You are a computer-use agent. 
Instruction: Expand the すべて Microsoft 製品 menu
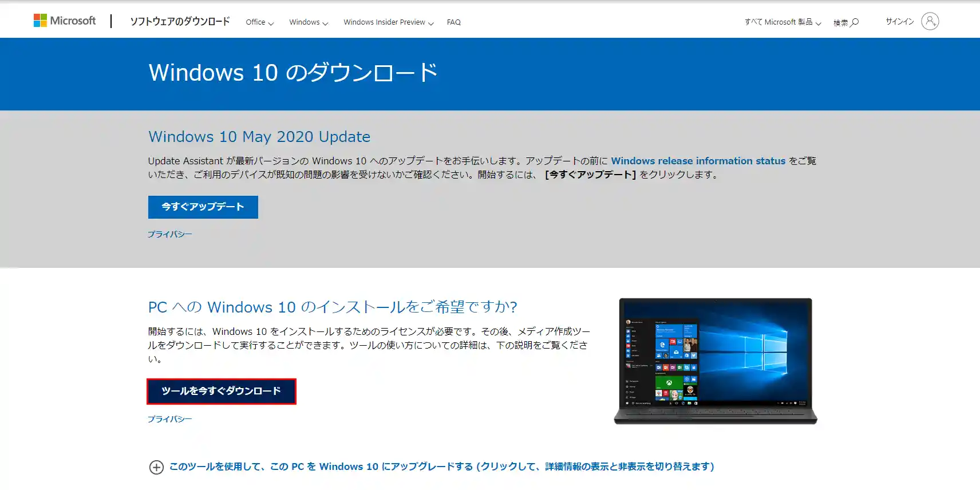[783, 22]
